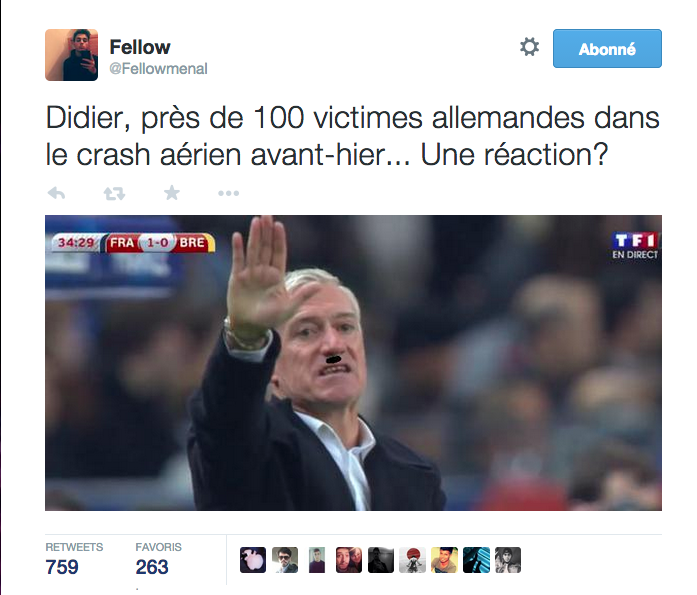The width and height of the screenshot is (697, 595).
Task: Open fifth dark grayscale avatar
Action: pyautogui.click(x=381, y=560)
